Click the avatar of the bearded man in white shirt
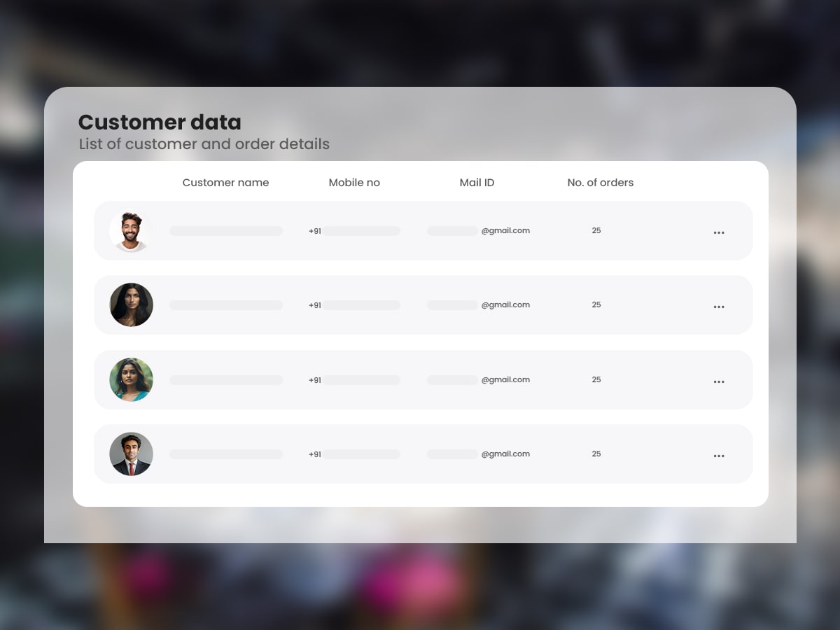This screenshot has height=630, width=840. tap(131, 231)
